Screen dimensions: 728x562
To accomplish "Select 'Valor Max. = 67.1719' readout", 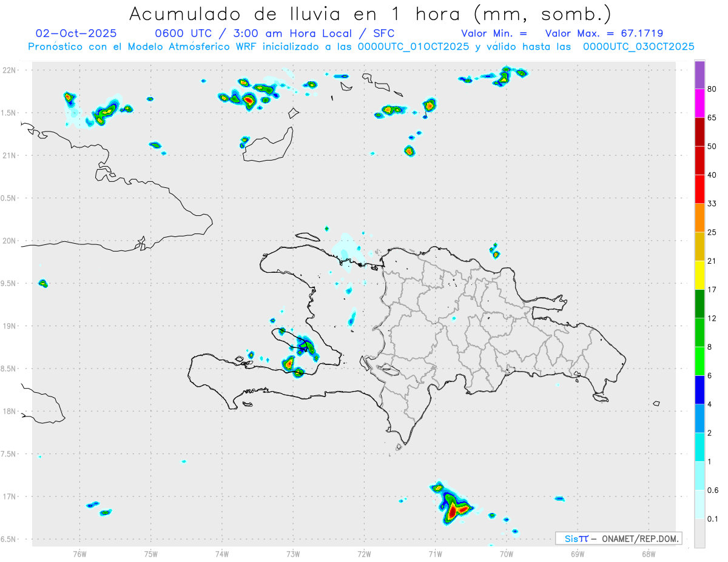I will tap(604, 33).
